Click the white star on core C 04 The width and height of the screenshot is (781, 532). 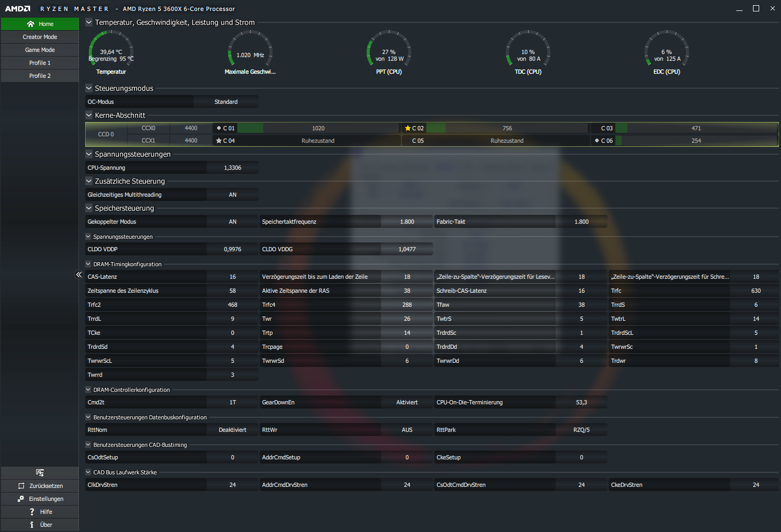[219, 141]
